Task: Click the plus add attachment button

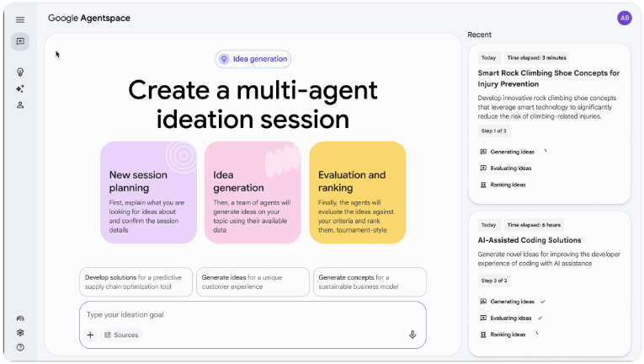Action: (x=90, y=335)
